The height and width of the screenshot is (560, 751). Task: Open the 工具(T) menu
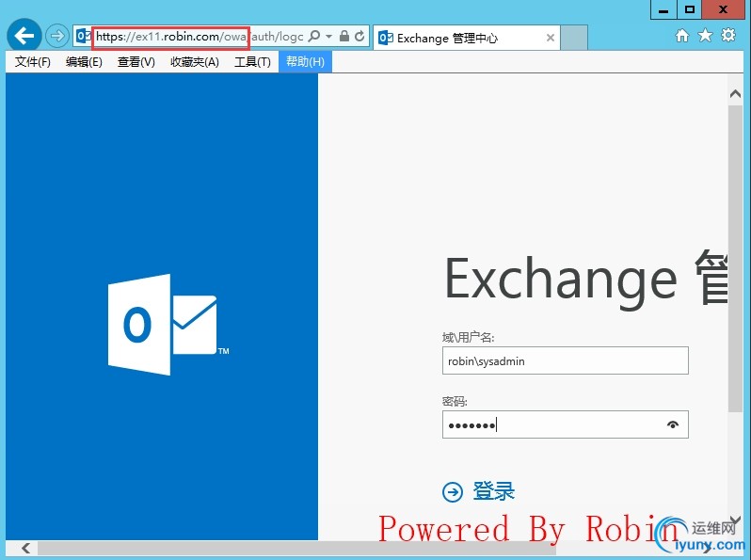pos(252,62)
